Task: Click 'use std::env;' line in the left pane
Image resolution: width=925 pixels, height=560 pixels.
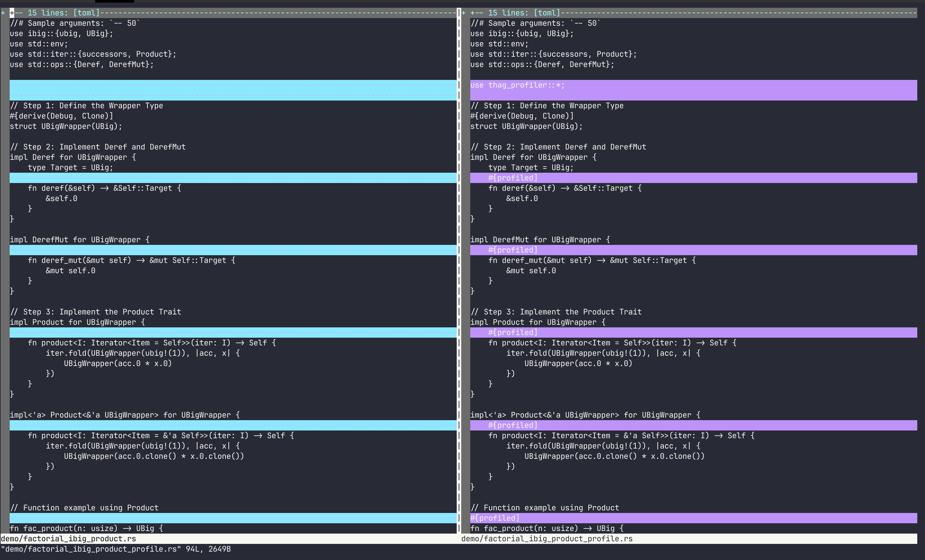Action: click(x=39, y=44)
